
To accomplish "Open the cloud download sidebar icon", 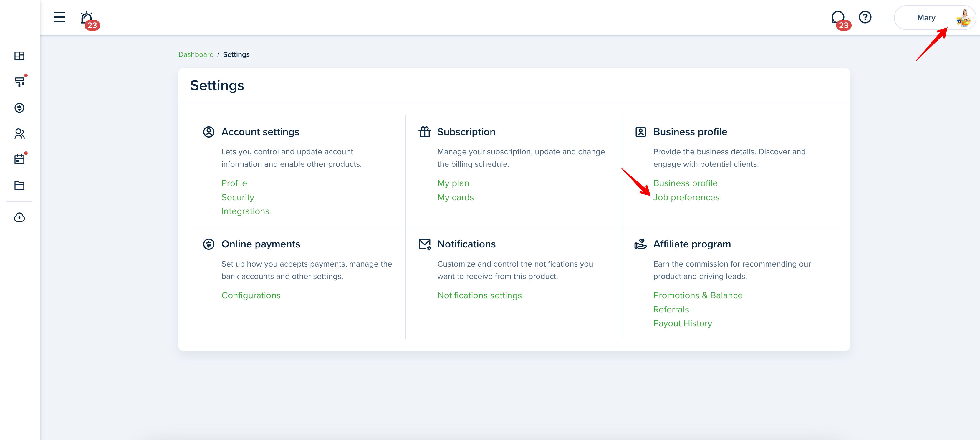I will (x=19, y=217).
